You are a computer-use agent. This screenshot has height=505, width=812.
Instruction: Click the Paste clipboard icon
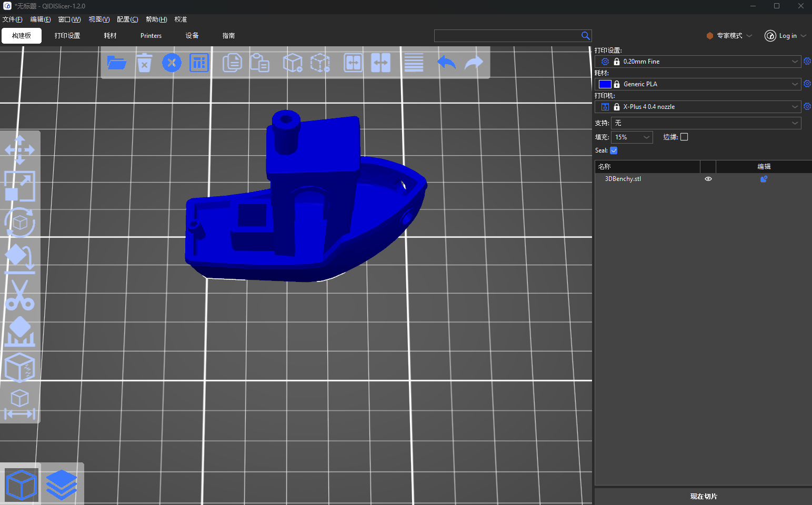[259, 63]
